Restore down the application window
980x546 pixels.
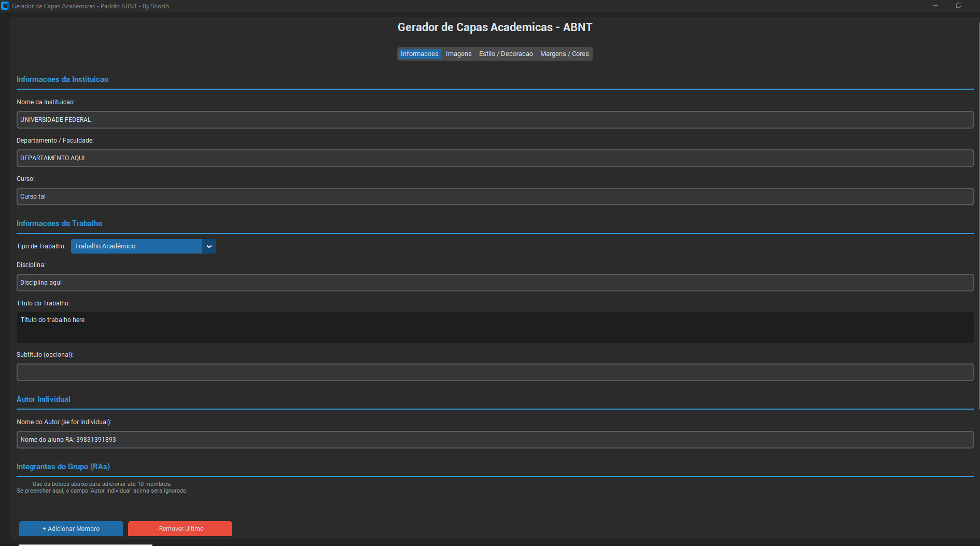point(959,6)
